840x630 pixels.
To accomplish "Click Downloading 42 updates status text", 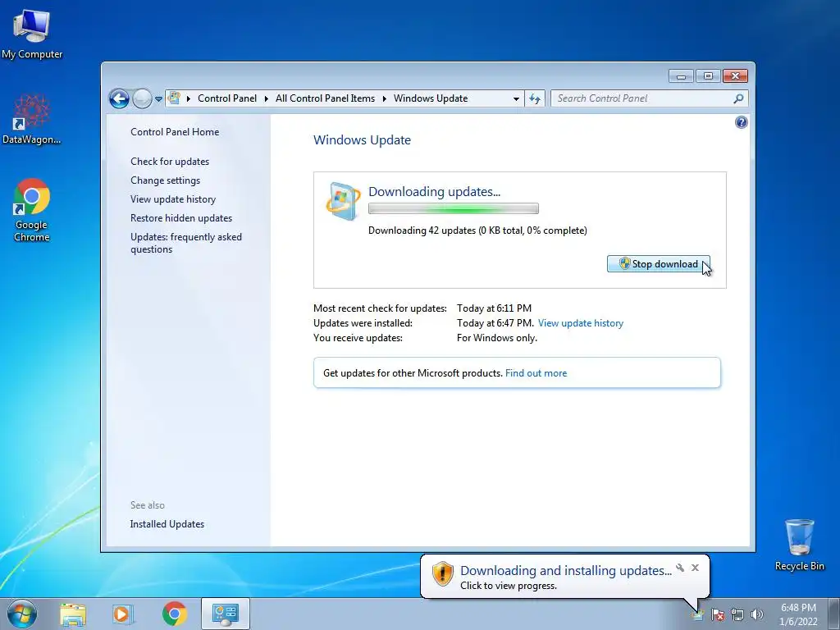I will (477, 231).
